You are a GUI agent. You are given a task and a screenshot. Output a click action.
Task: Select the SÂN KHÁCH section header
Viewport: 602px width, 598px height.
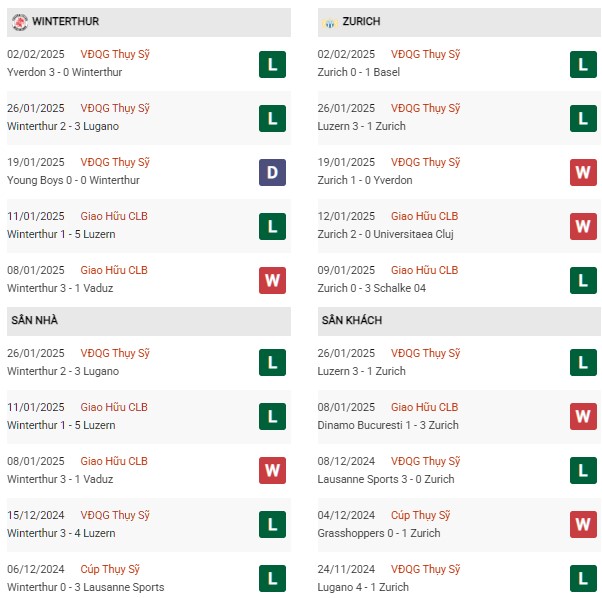click(x=459, y=321)
